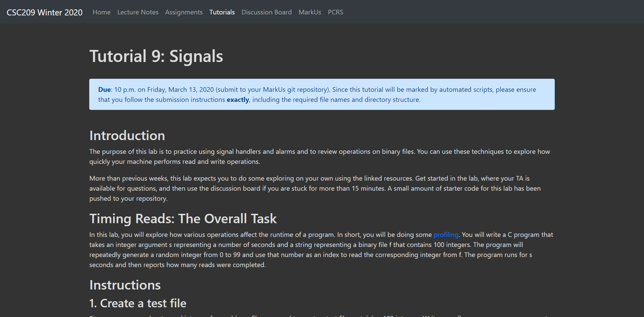Image resolution: width=644 pixels, height=317 pixels.
Task: Open the Lecture Notes nav link
Action: [x=138, y=12]
